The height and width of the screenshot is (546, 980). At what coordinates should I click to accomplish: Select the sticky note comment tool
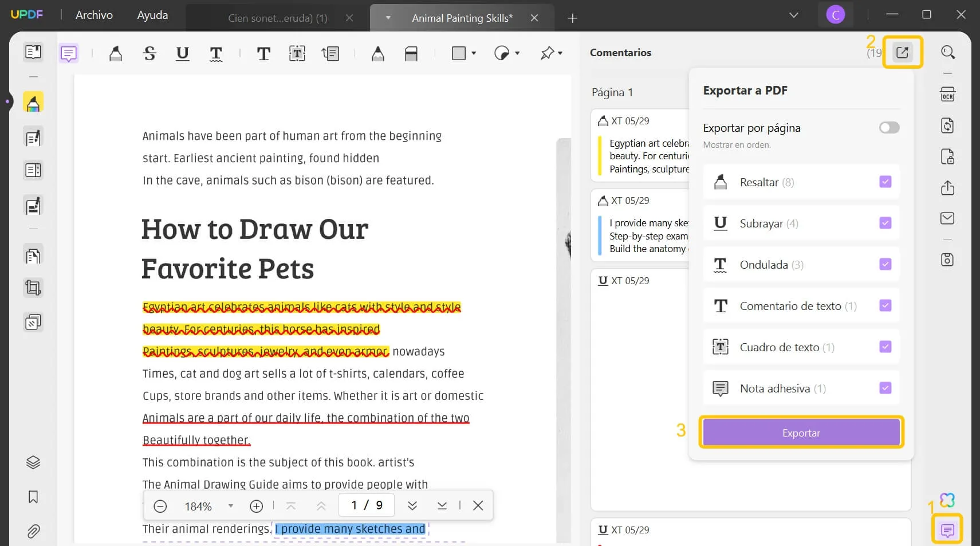[x=69, y=54]
